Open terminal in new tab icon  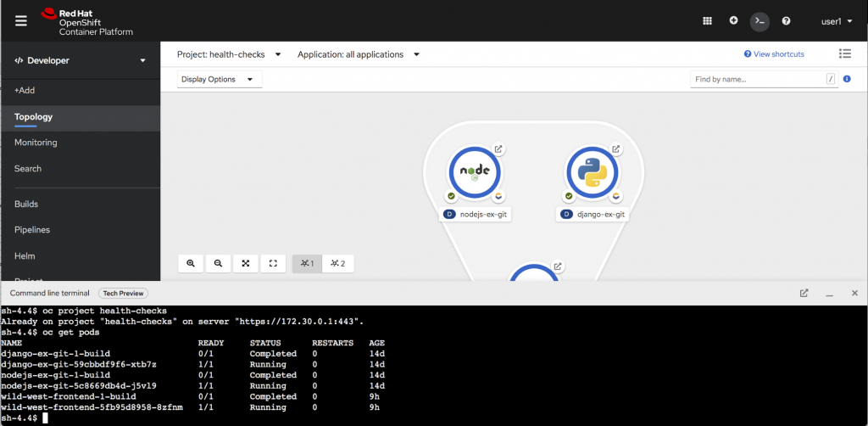tap(804, 293)
